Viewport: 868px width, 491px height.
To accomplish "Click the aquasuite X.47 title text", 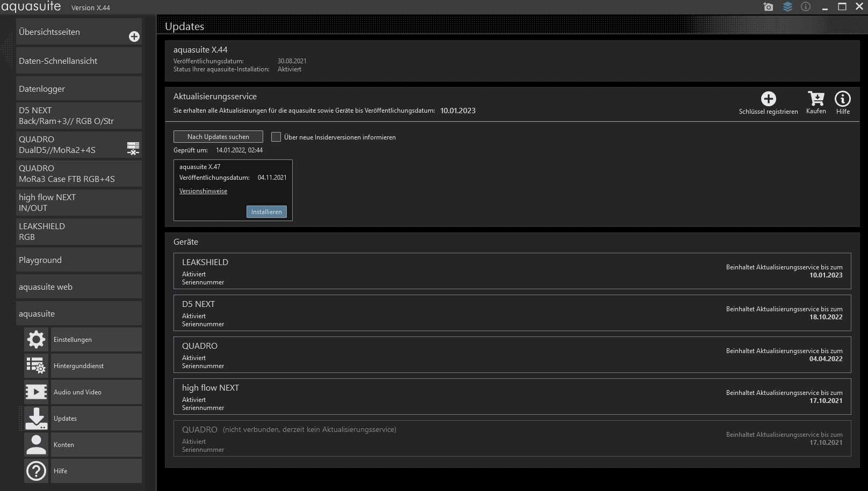I will (200, 167).
